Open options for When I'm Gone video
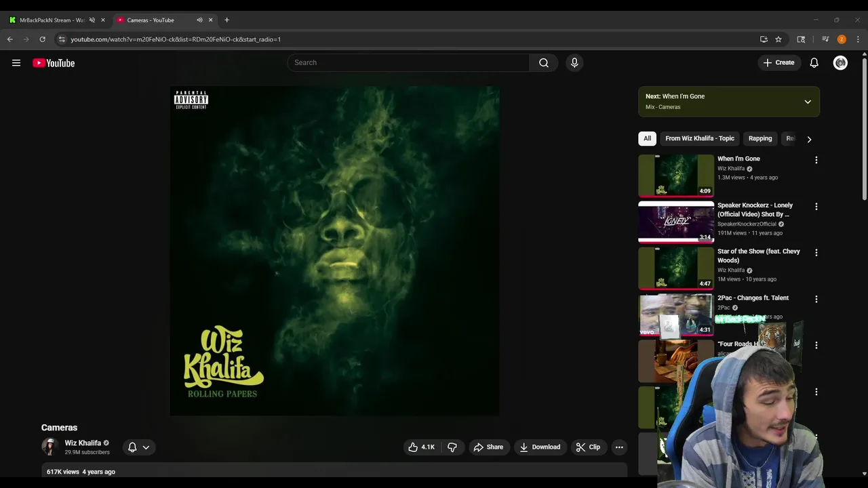This screenshot has height=488, width=868. [816, 160]
